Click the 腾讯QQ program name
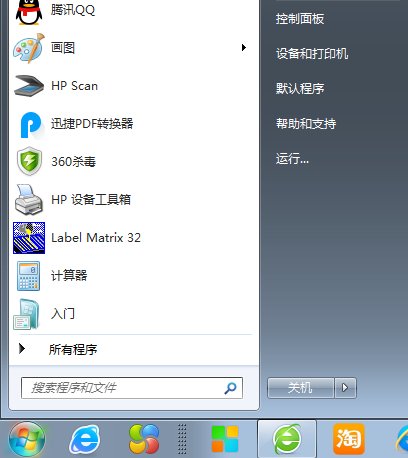This screenshot has height=458, width=408. coord(73,10)
